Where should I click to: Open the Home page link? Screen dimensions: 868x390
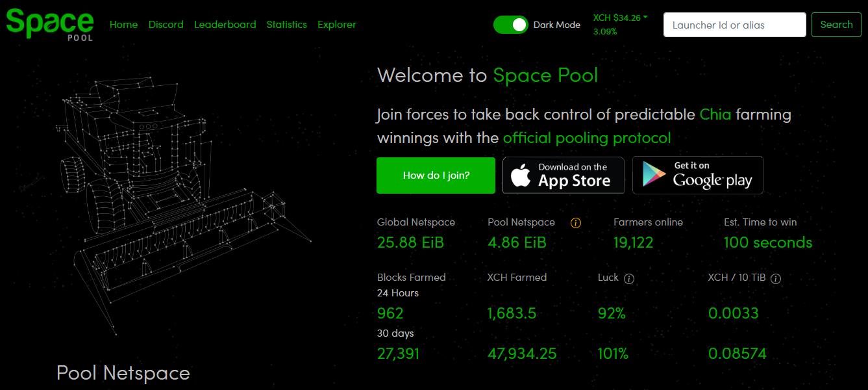[x=123, y=25]
